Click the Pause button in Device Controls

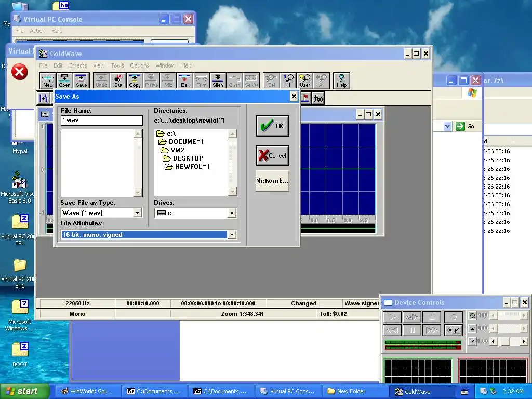[412, 330]
